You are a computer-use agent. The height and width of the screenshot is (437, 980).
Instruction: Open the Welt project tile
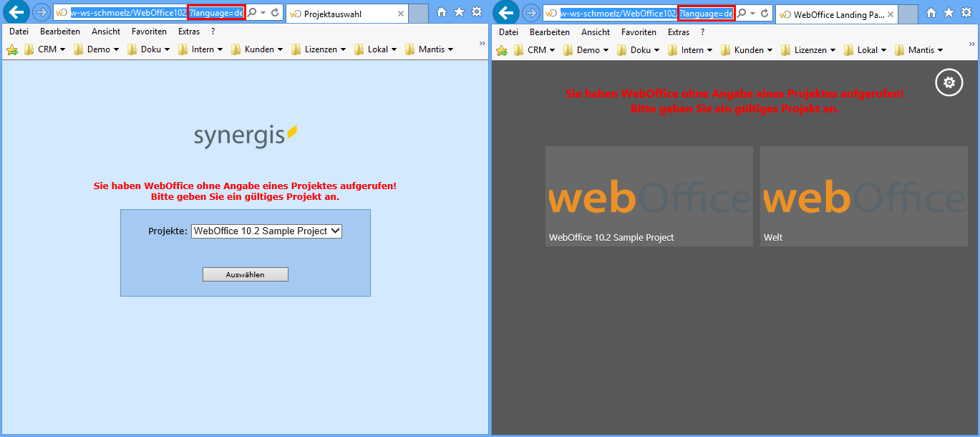864,196
